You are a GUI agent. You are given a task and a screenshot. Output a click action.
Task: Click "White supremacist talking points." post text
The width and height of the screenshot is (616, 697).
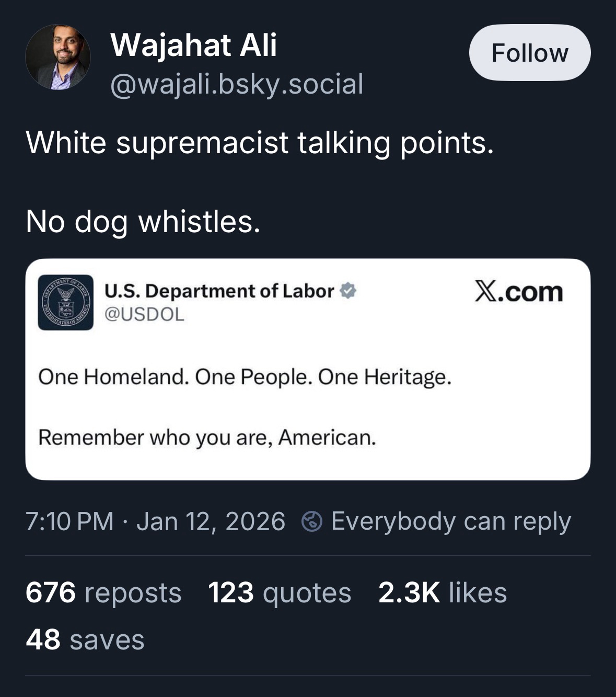click(259, 142)
